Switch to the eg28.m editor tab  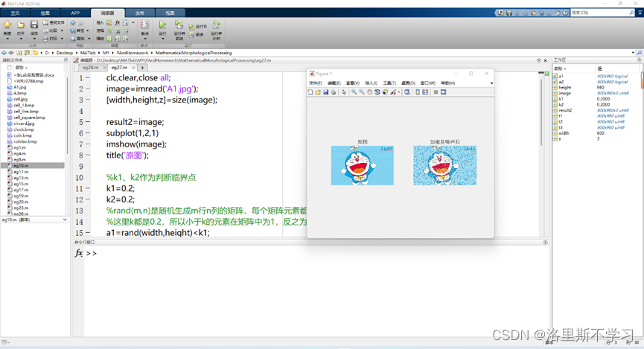90,67
